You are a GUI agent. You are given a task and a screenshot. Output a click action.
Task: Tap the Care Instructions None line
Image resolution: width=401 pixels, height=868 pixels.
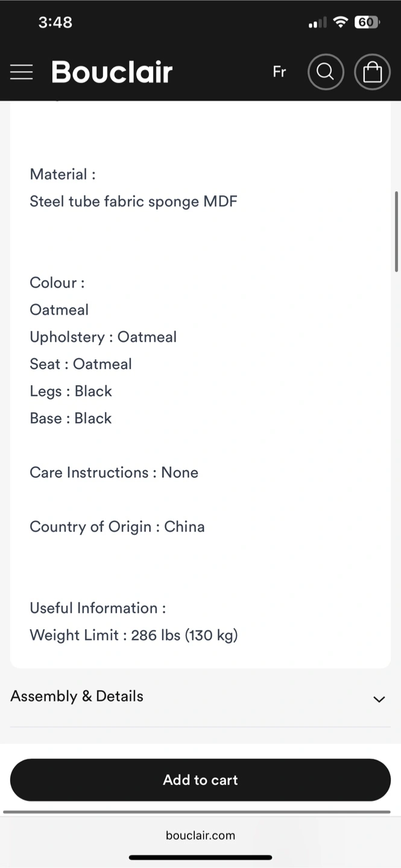tap(114, 473)
